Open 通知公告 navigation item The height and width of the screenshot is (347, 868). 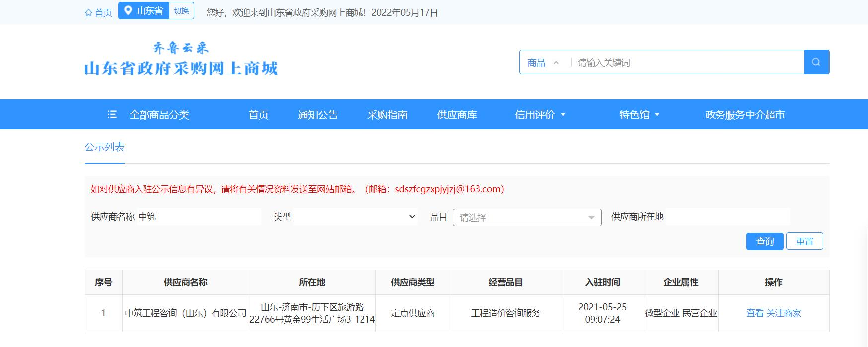coord(318,115)
